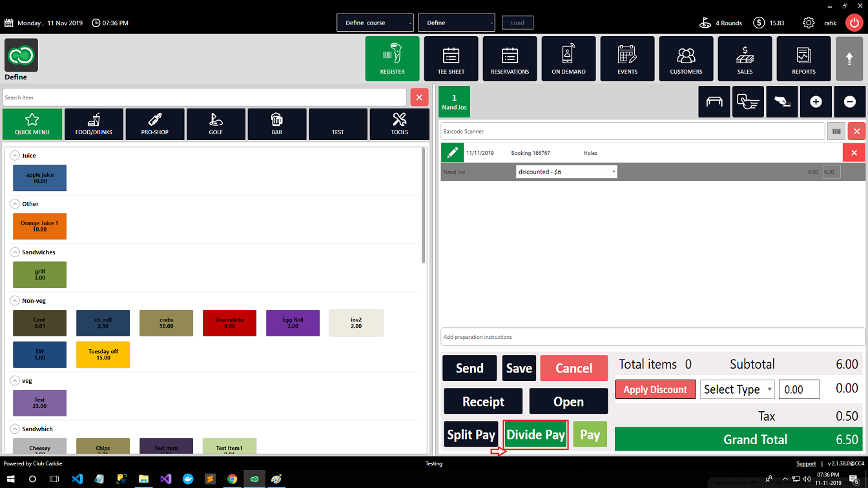Click the Add preparation instructions field

pyautogui.click(x=653, y=337)
